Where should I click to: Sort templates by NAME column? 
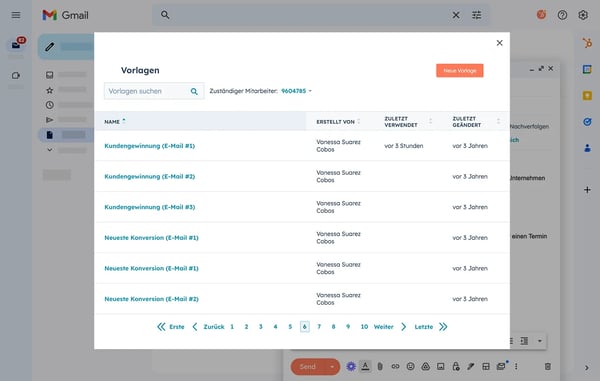pos(115,121)
